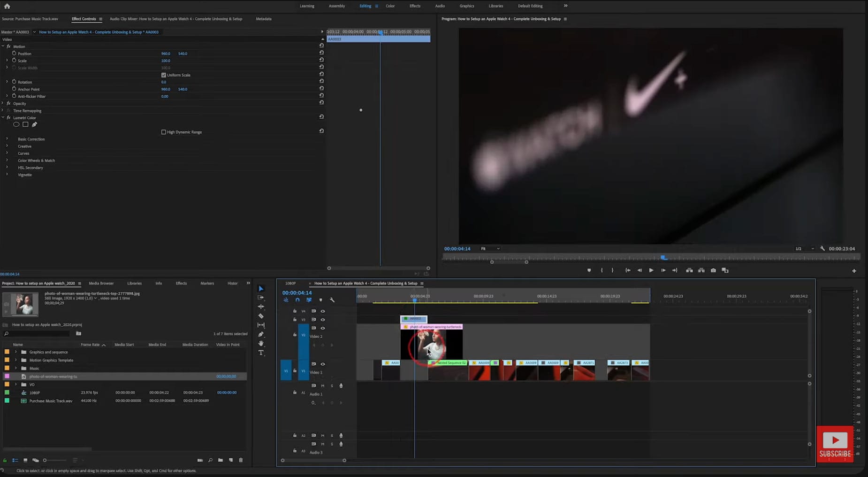Solo the Audio 1 track
868x477 pixels.
click(332, 386)
